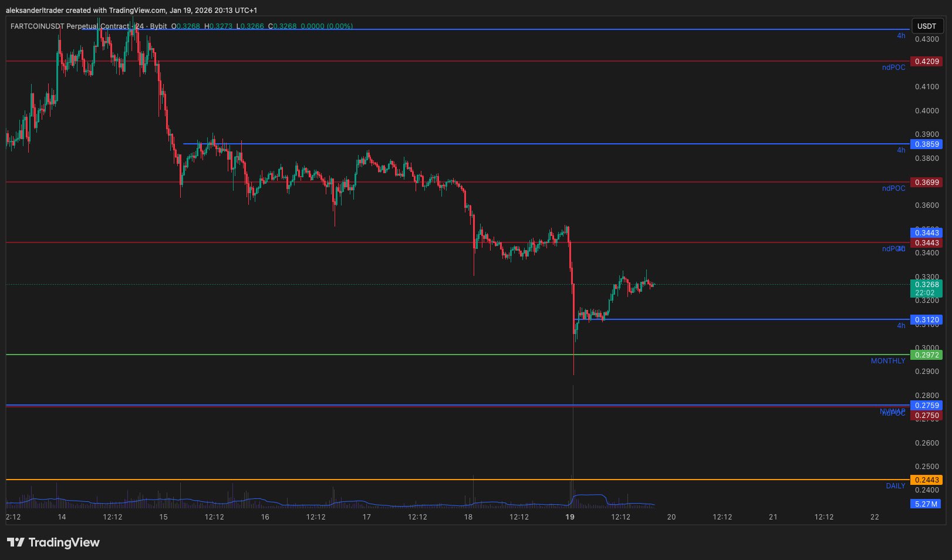The width and height of the screenshot is (952, 560).
Task: Click the green 0.2972 price label
Action: point(927,355)
